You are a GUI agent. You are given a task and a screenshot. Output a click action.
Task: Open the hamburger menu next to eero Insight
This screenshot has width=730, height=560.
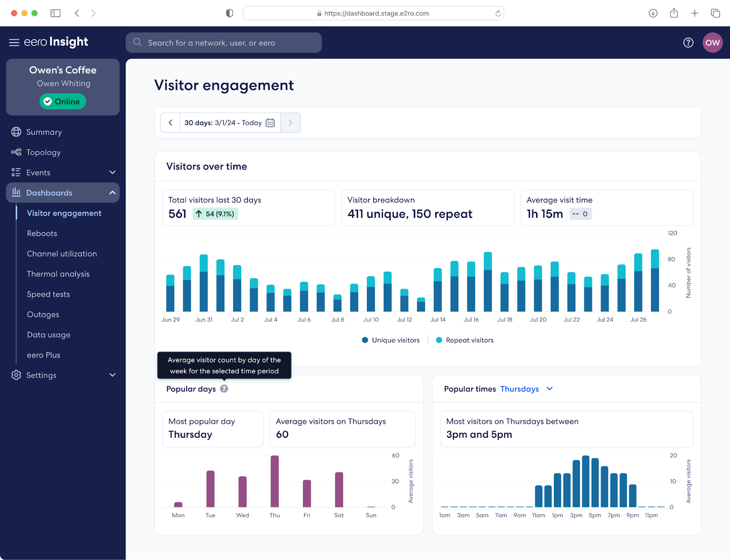pyautogui.click(x=14, y=42)
